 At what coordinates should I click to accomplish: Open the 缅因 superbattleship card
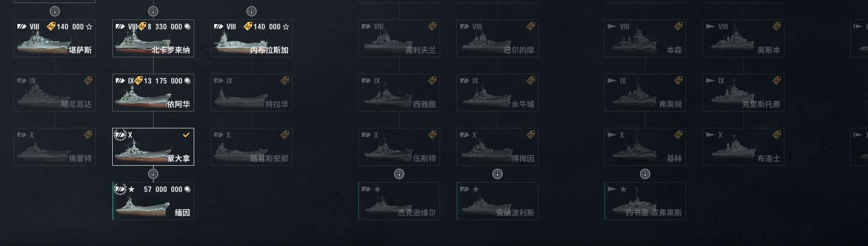coord(153,201)
